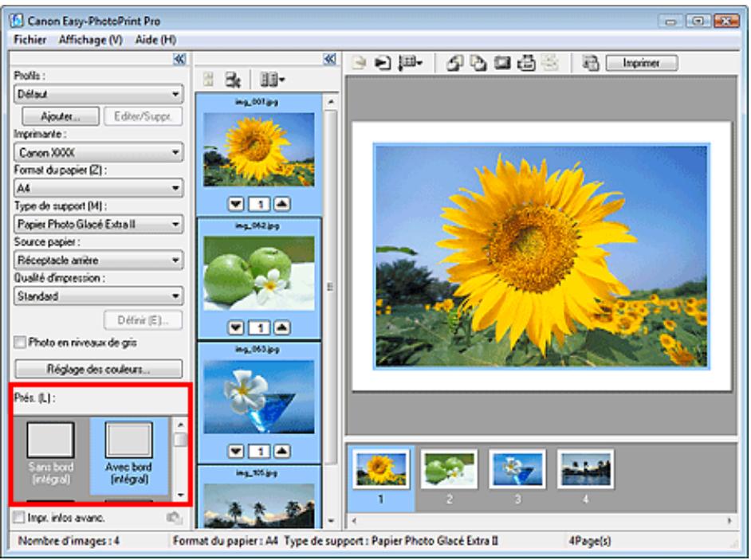Screen dimensions: 751x560
Task: Collapse the thumbnail list panel with its double-chevron icon
Action: pos(329,59)
